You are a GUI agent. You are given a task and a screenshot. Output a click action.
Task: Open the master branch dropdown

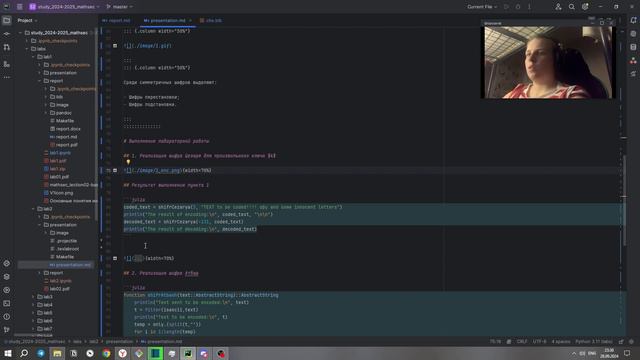(x=119, y=7)
